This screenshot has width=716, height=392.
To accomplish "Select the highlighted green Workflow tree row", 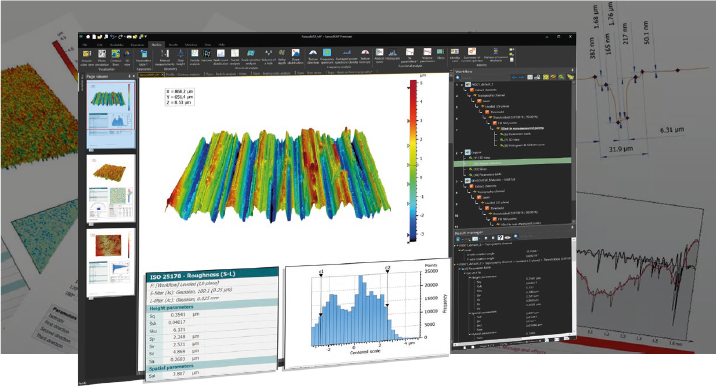I will (512, 162).
